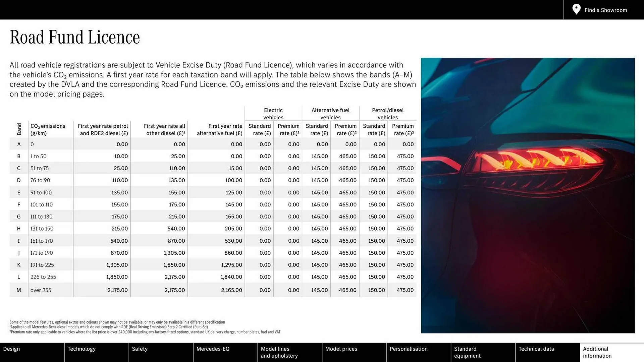This screenshot has width=644, height=362.
Task: Select the Design tab
Action: click(x=11, y=349)
